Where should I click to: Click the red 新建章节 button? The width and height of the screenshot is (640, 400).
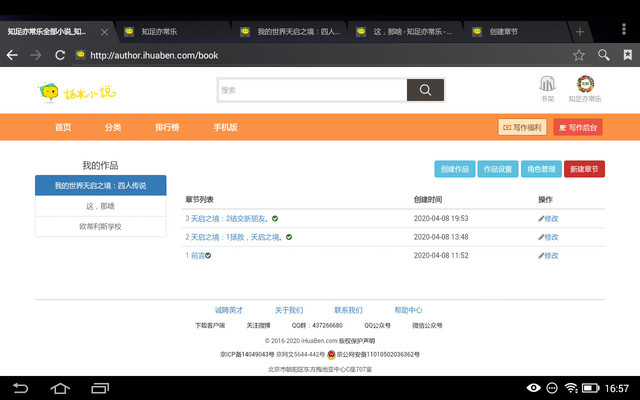[x=584, y=169]
